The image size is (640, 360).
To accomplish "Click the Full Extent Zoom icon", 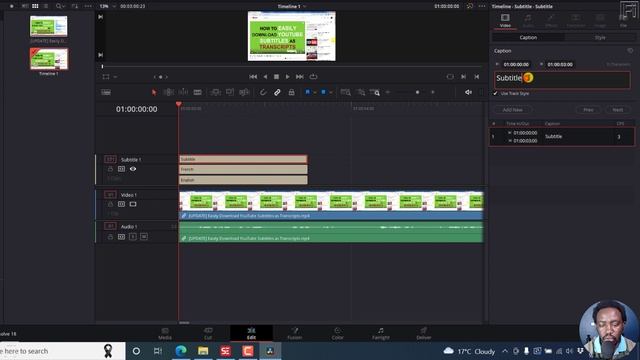I will 345,92.
